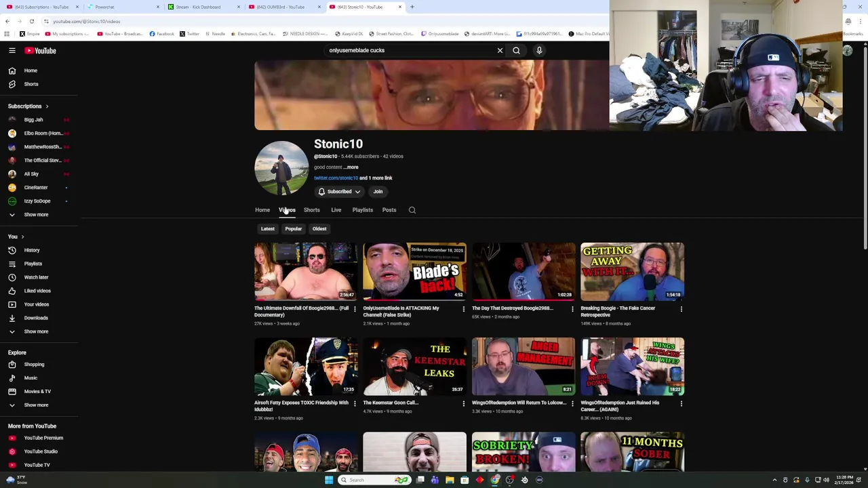Select the Popular sort filter
868x488 pixels.
pos(294,229)
